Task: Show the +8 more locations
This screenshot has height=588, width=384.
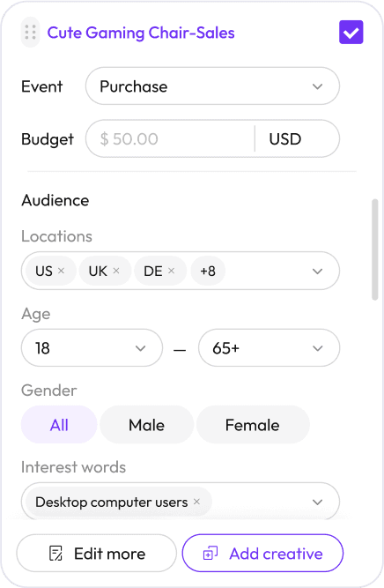Action: click(x=208, y=271)
